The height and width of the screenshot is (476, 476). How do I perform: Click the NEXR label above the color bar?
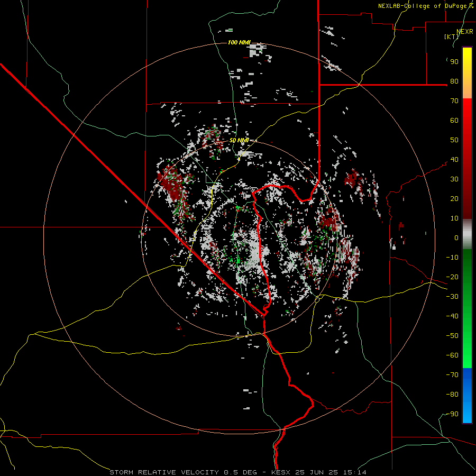(x=465, y=32)
